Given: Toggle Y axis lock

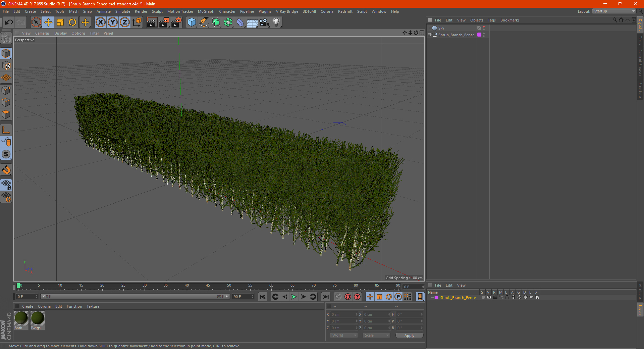Looking at the screenshot, I should coord(113,22).
